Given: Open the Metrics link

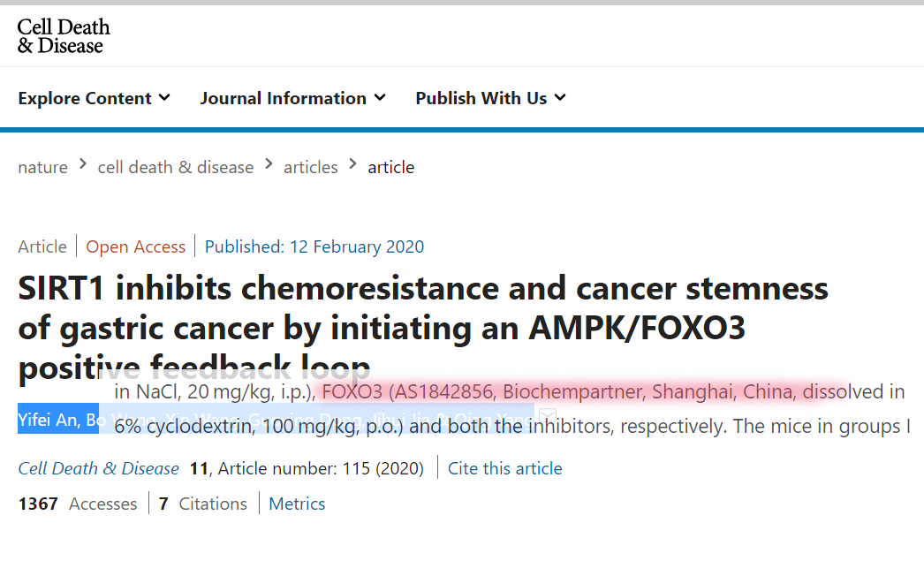Looking at the screenshot, I should pyautogui.click(x=297, y=504).
